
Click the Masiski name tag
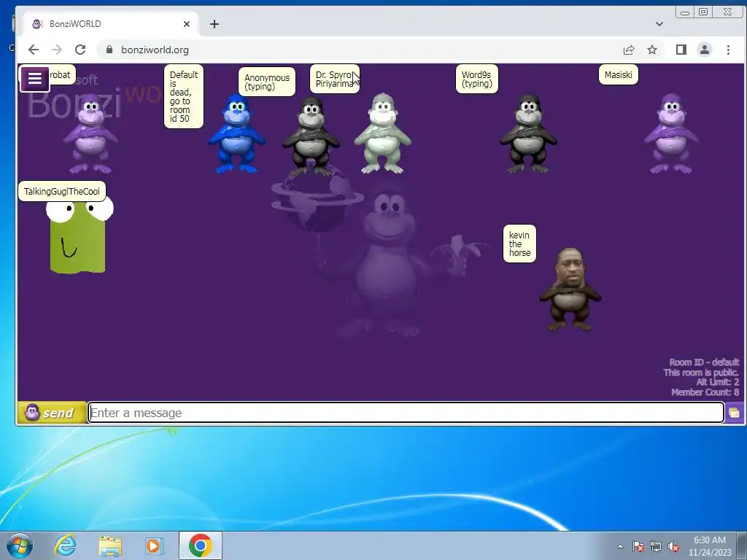[619, 75]
